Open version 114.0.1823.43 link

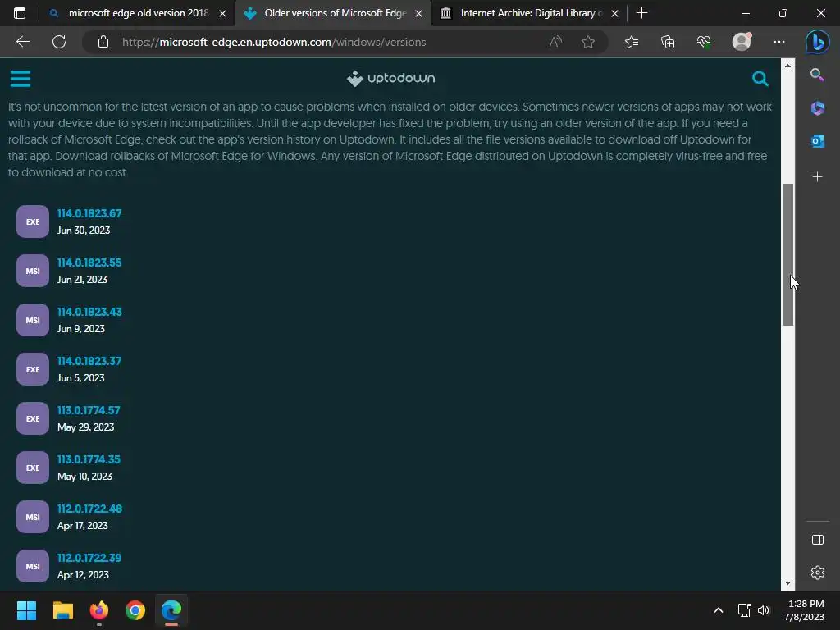coord(89,312)
